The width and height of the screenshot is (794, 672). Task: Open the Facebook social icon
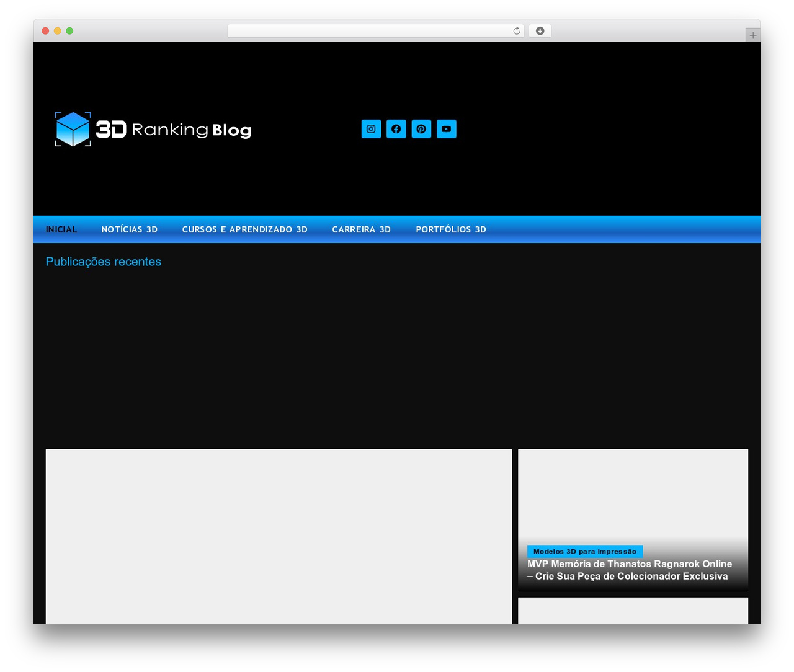(x=396, y=129)
